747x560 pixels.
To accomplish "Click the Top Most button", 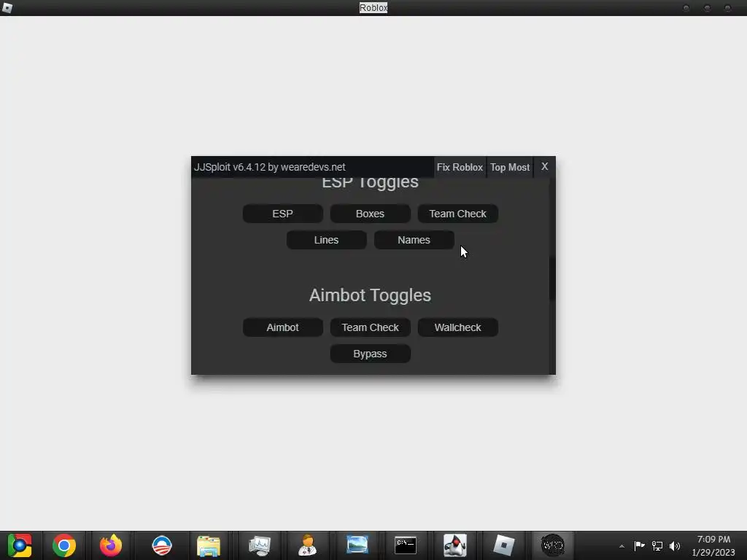I will (x=510, y=167).
